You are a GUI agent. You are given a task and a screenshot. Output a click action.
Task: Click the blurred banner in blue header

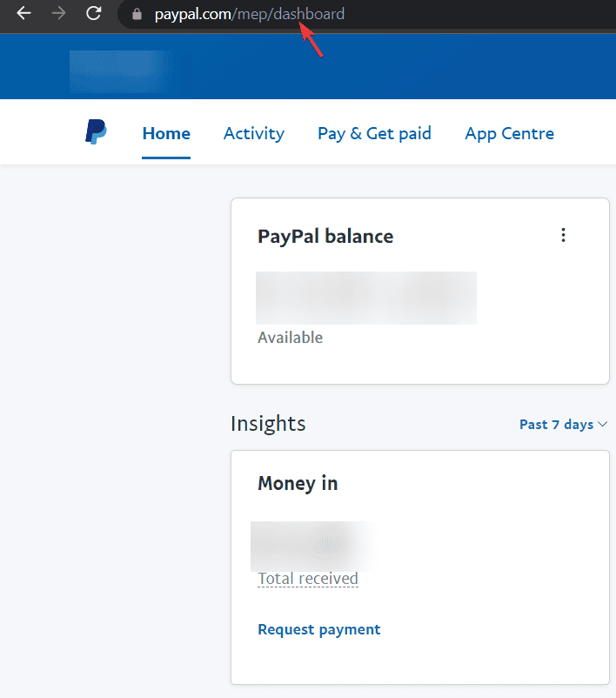pos(121,71)
